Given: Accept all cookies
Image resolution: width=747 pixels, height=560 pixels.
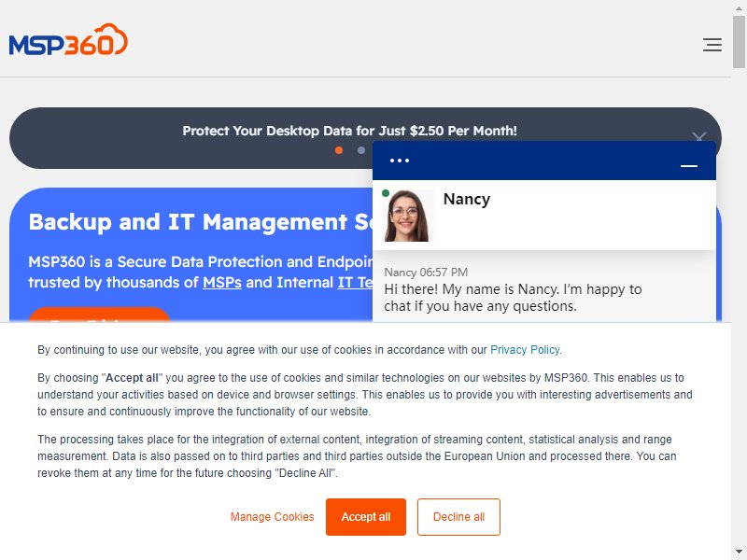Looking at the screenshot, I should click(x=366, y=517).
